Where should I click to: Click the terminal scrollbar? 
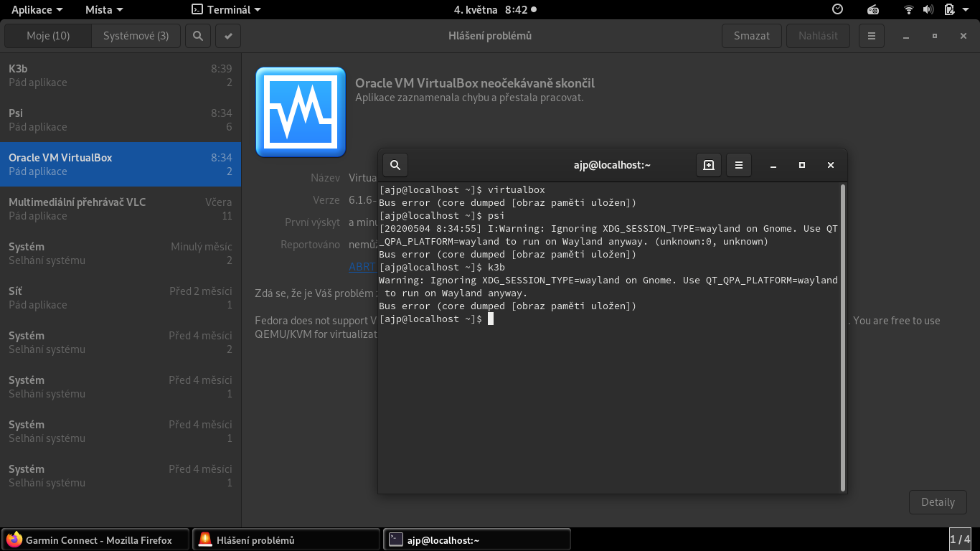(x=842, y=337)
